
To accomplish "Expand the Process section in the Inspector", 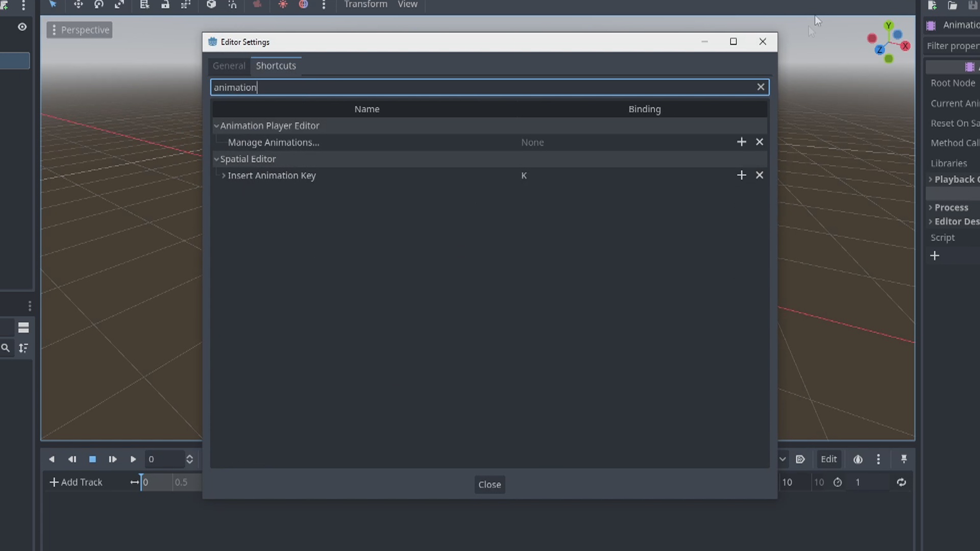I will click(x=931, y=207).
